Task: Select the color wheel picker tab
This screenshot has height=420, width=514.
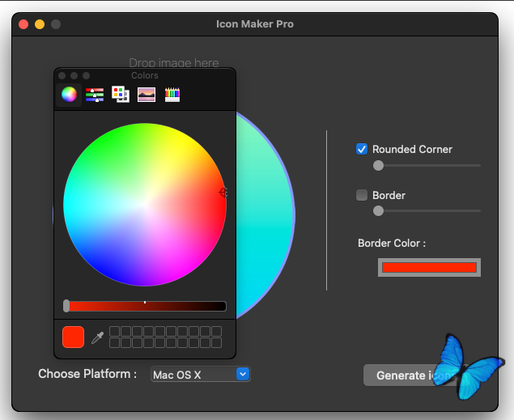Action: coord(69,95)
